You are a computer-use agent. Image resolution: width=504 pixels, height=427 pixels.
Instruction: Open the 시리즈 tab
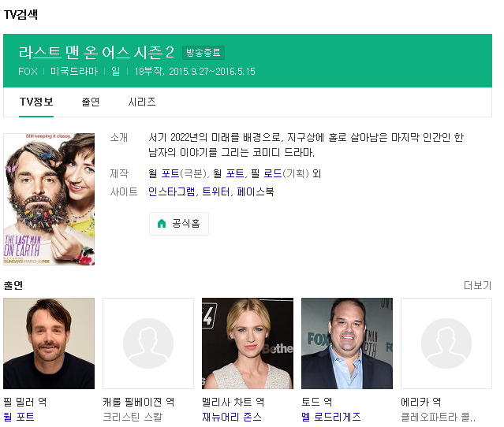(142, 102)
